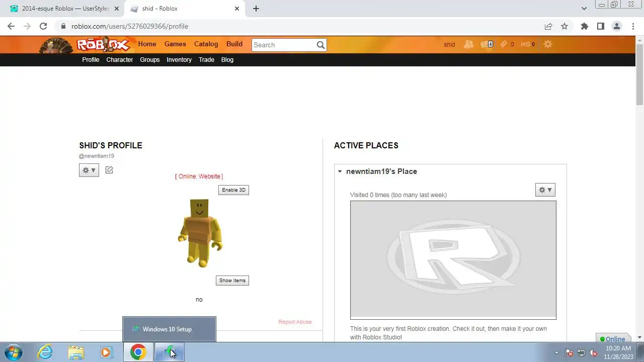The image size is (644, 362).
Task: Open the place settings gear dropdown
Action: pos(545,190)
